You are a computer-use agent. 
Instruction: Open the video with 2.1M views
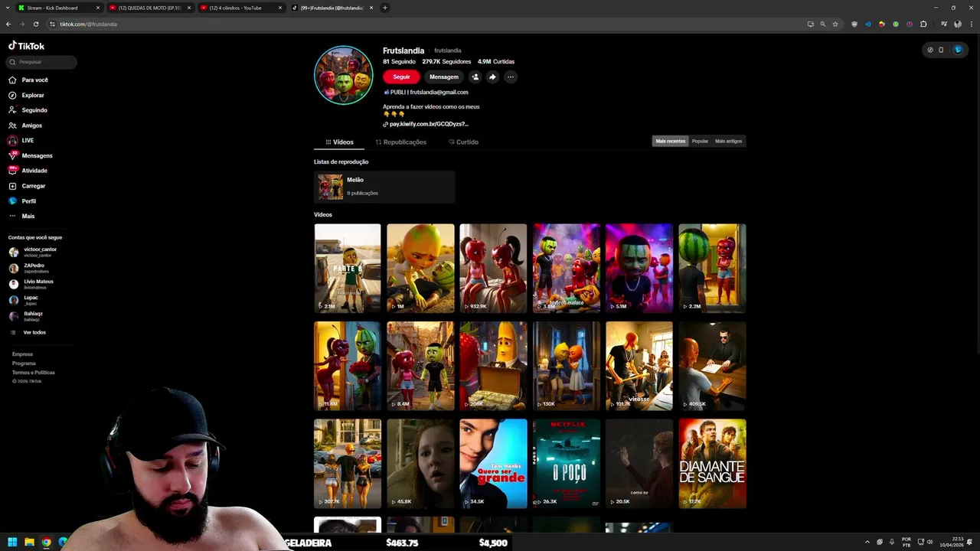click(348, 268)
